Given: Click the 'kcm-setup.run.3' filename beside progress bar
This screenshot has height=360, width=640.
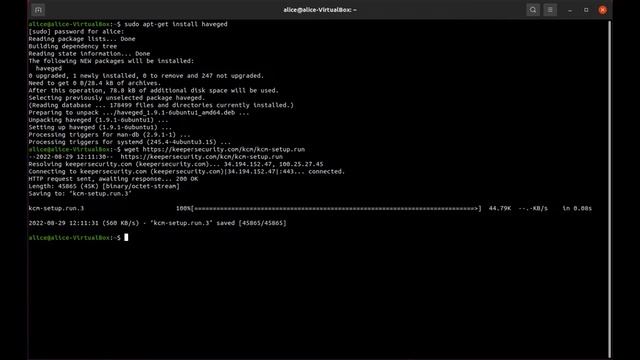Looking at the screenshot, I should (56, 208).
